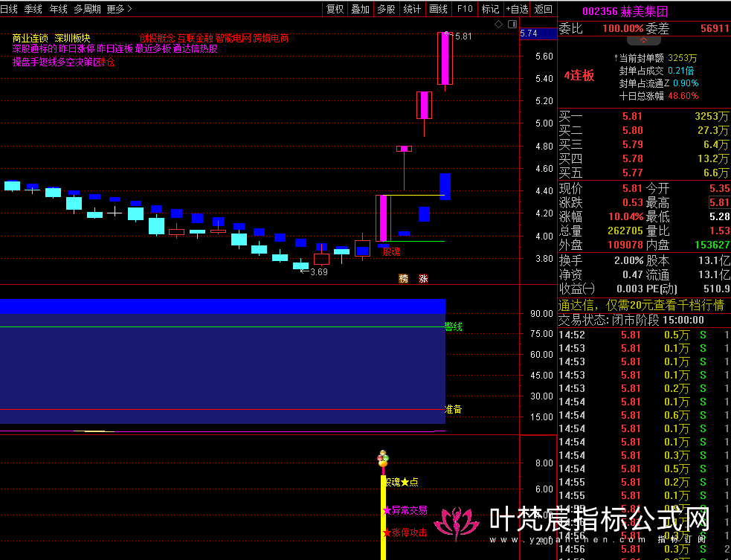Click the 榜 badge below the candles
731x560 pixels.
click(x=403, y=278)
